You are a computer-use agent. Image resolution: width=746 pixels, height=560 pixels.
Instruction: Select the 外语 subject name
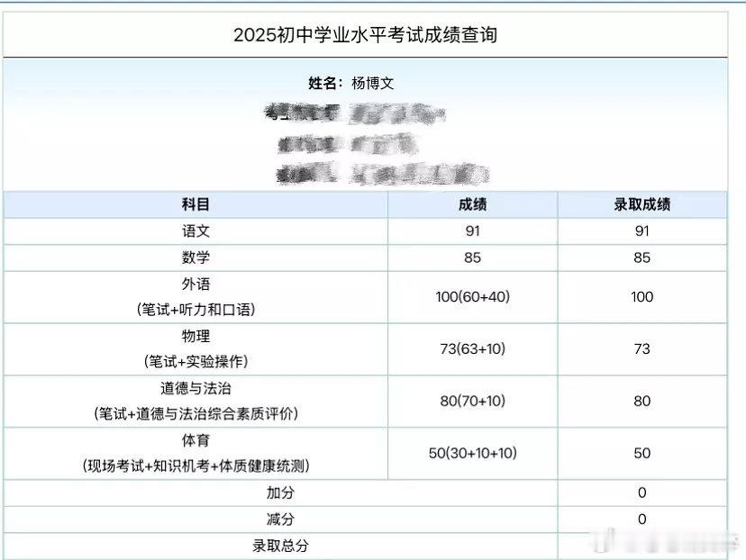tap(196, 285)
